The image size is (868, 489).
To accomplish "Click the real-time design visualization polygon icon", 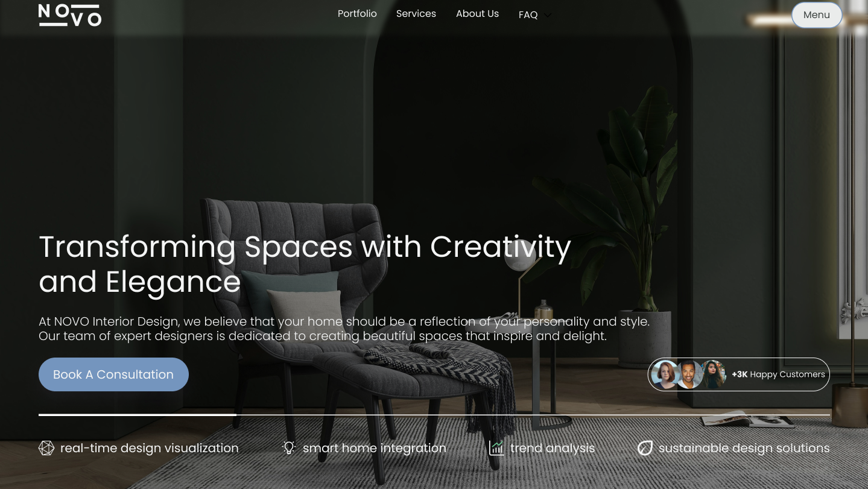I will (46, 448).
